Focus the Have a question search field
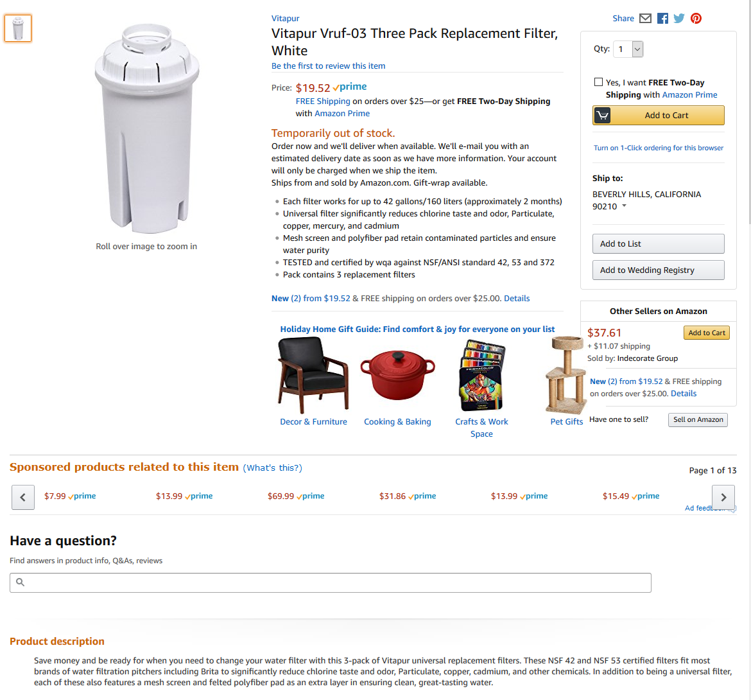The height and width of the screenshot is (700, 751). tap(331, 582)
